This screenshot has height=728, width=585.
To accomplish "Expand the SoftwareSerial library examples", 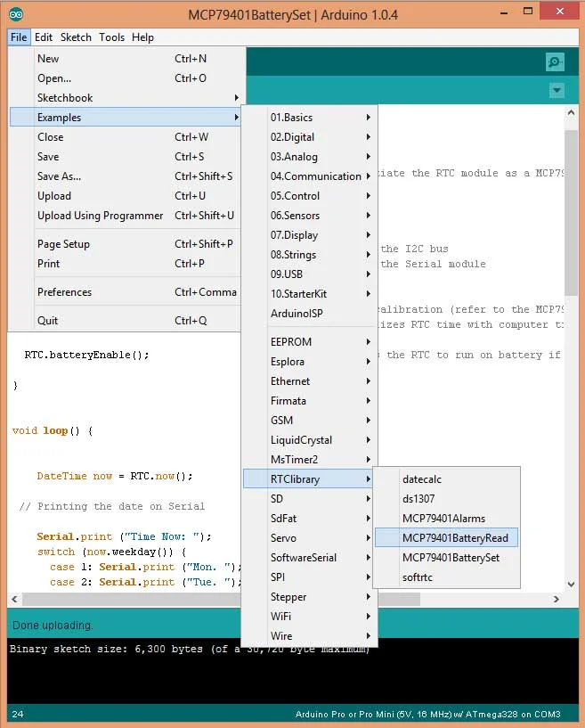I will [310, 557].
